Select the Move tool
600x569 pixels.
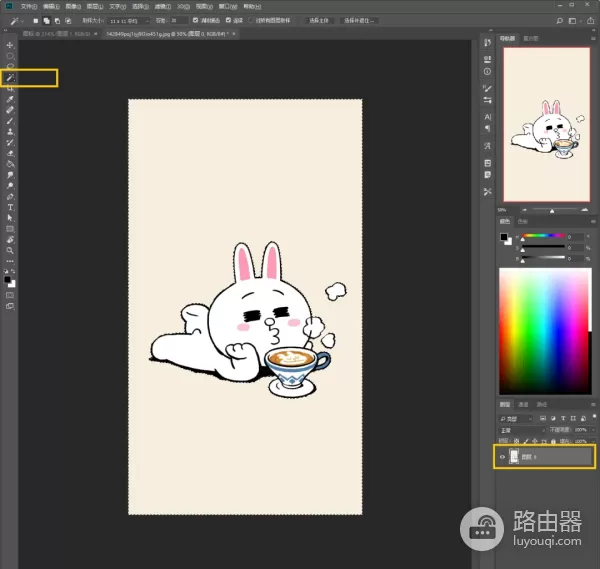10,45
